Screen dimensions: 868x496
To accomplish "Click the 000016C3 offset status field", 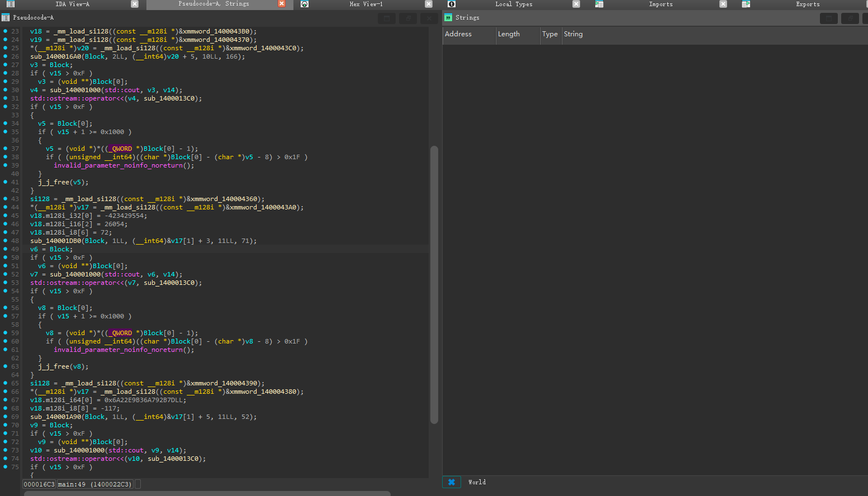I will [39, 484].
